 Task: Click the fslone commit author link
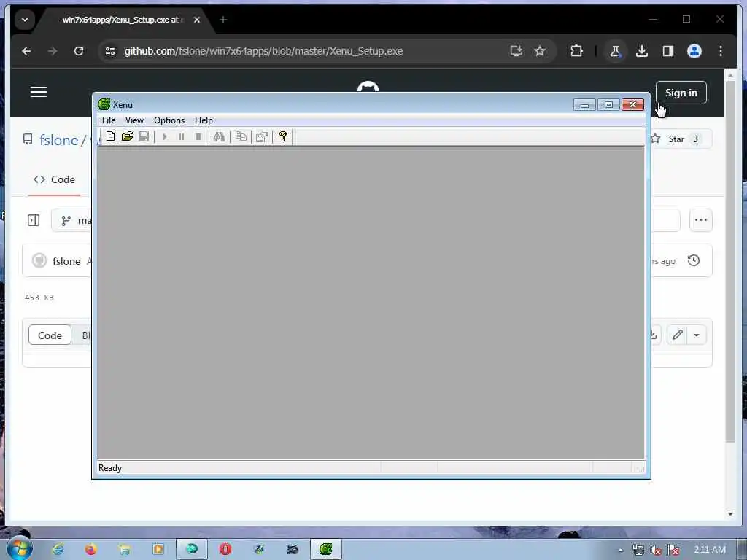click(x=66, y=261)
